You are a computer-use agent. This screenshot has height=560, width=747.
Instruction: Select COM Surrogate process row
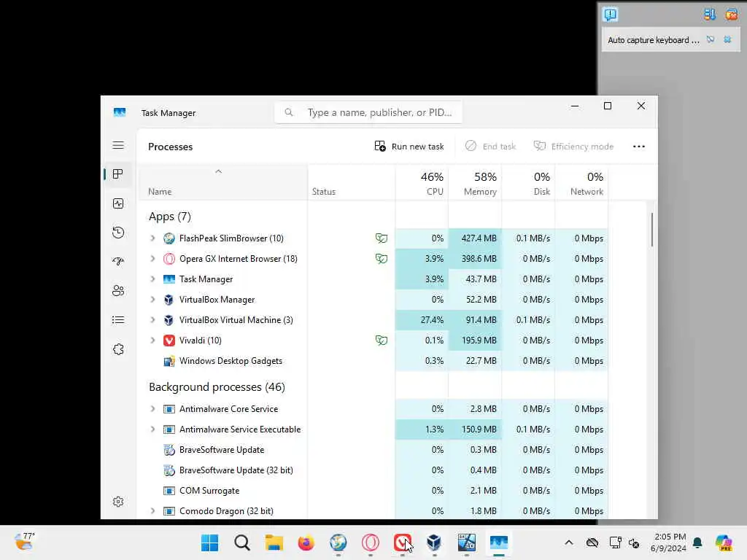373,491
